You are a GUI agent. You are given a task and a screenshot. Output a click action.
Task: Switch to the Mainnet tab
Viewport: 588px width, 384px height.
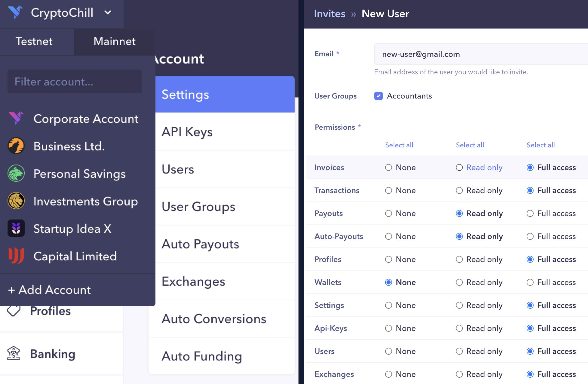114,41
